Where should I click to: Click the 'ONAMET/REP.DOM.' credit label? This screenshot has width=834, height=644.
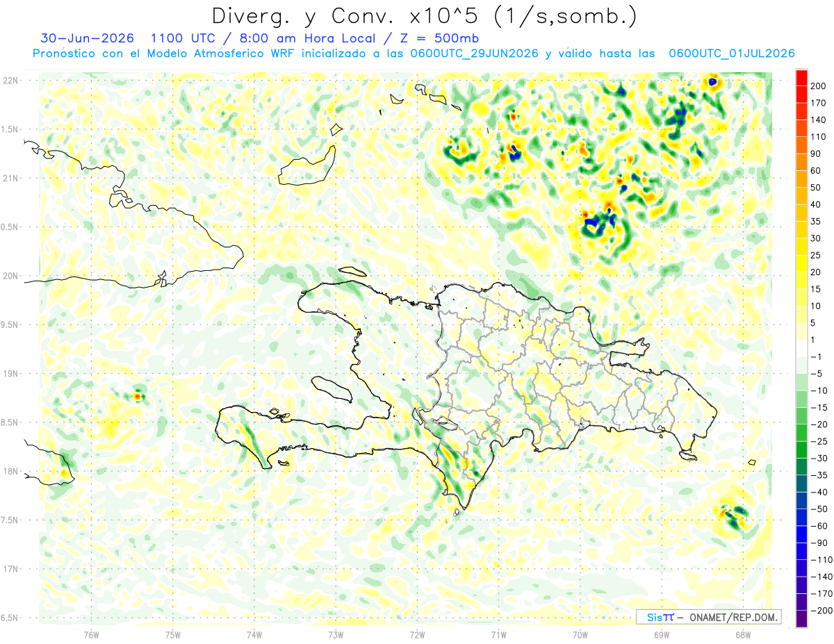point(732,616)
